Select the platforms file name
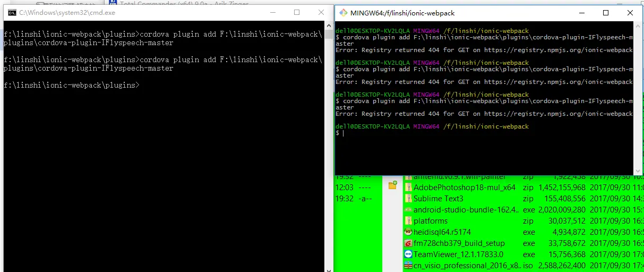Screen dimensions: 644x272 [431, 221]
